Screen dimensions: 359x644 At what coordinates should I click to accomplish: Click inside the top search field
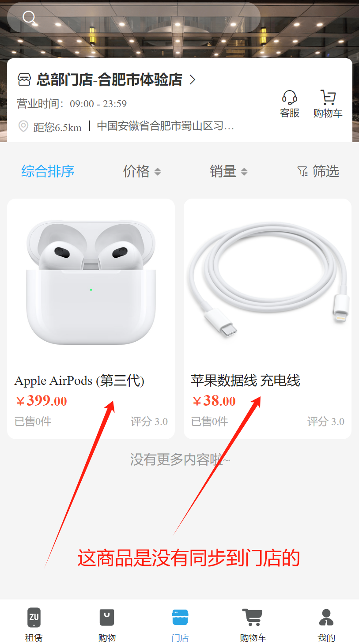click(x=134, y=18)
